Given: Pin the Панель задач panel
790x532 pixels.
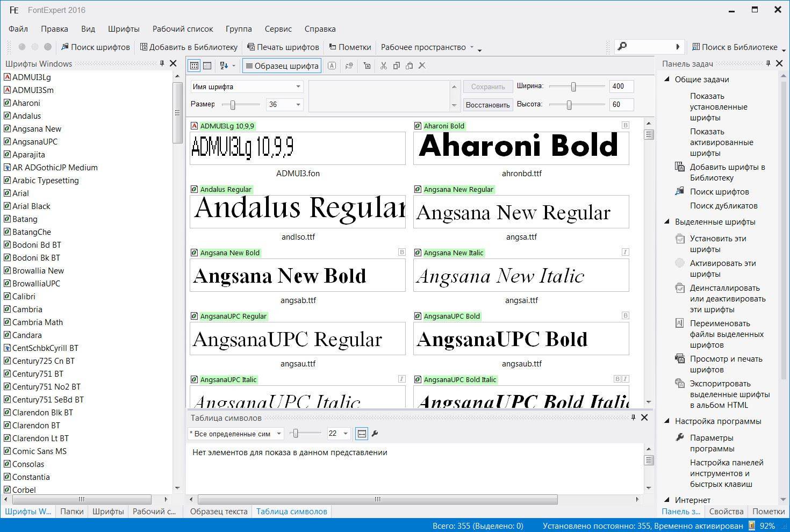Looking at the screenshot, I should [x=769, y=63].
